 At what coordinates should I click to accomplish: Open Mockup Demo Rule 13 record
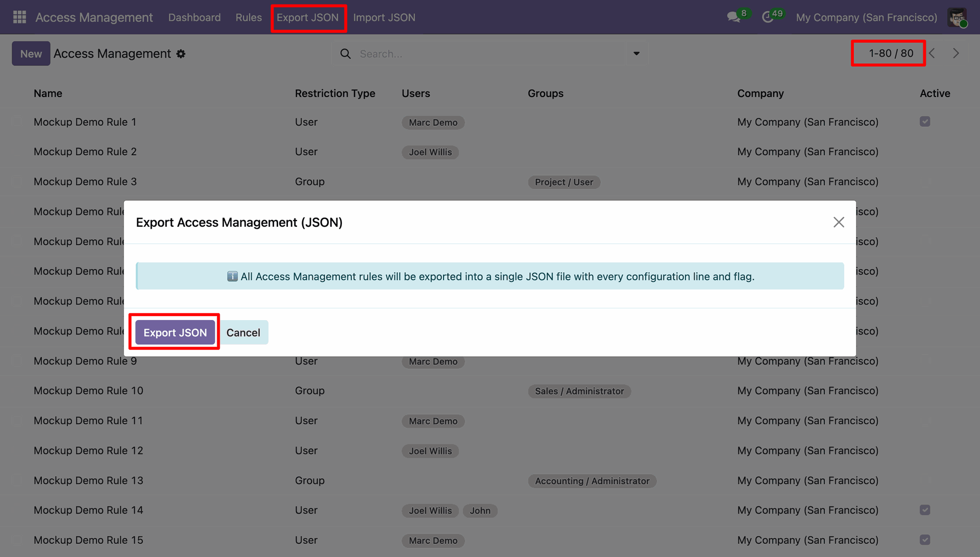pyautogui.click(x=88, y=480)
